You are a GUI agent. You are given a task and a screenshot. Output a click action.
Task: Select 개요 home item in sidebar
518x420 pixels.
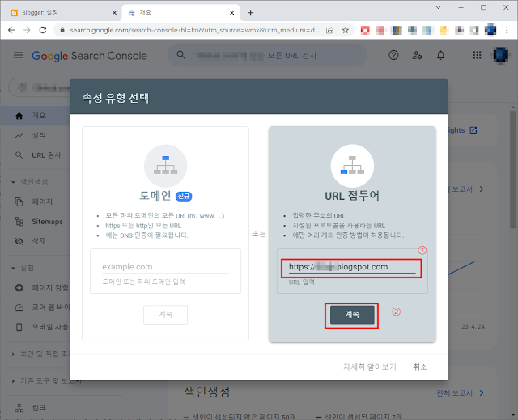pyautogui.click(x=36, y=116)
